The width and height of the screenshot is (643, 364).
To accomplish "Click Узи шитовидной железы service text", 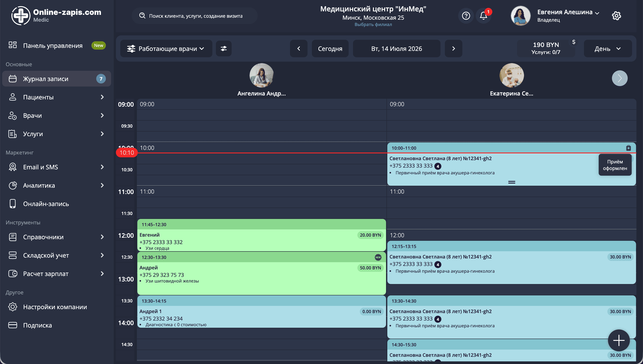I will tap(172, 281).
